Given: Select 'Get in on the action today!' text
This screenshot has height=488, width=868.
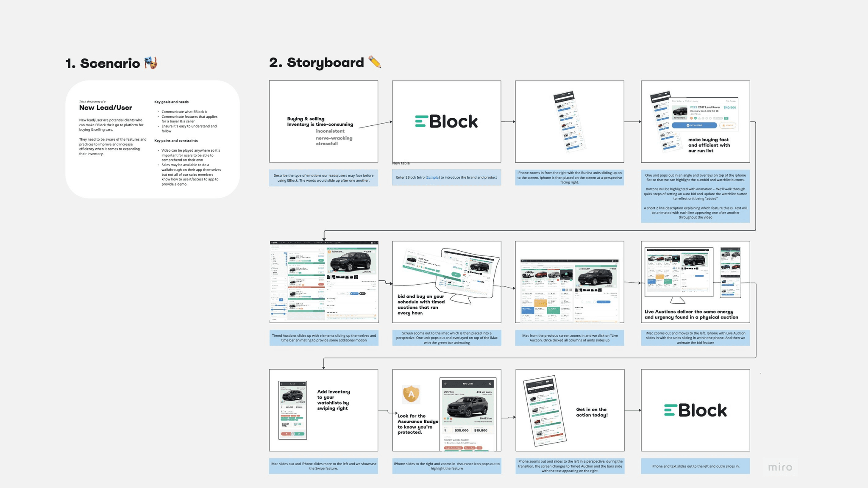Looking at the screenshot, I should (592, 412).
